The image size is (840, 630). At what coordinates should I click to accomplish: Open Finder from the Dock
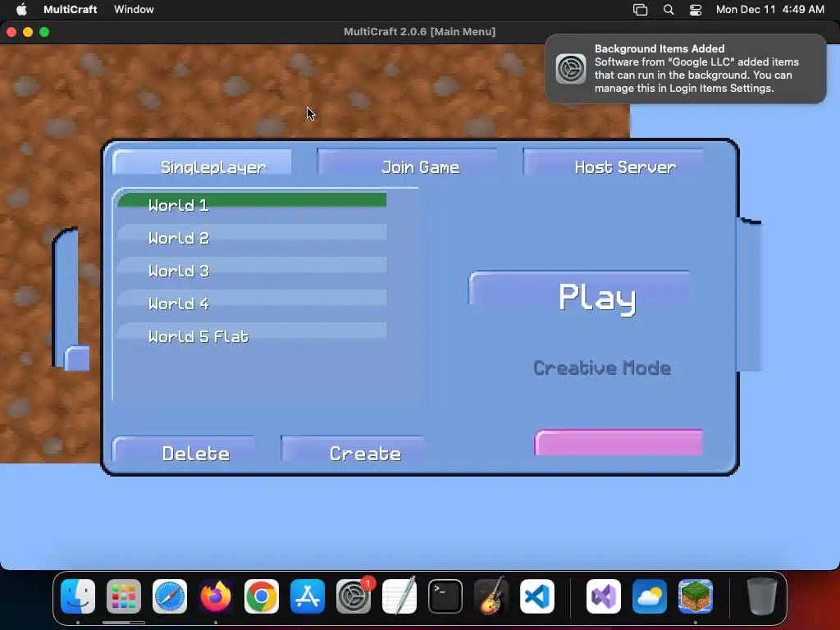click(78, 596)
